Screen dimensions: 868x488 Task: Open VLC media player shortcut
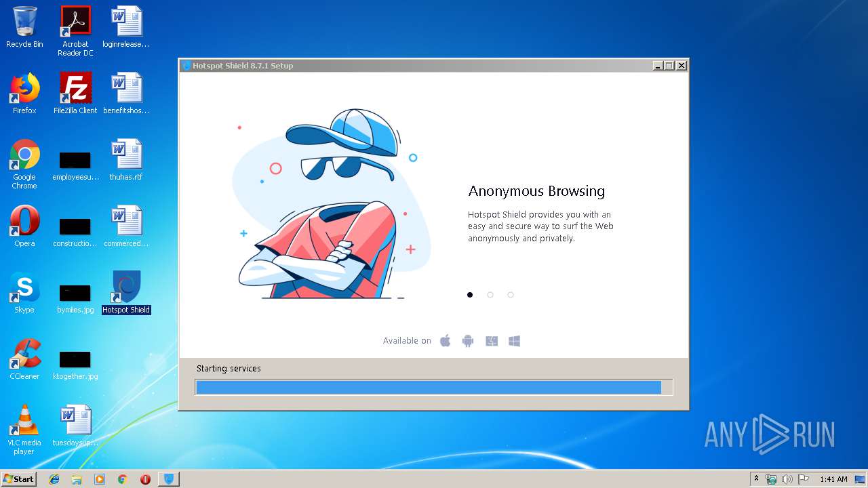click(x=24, y=430)
